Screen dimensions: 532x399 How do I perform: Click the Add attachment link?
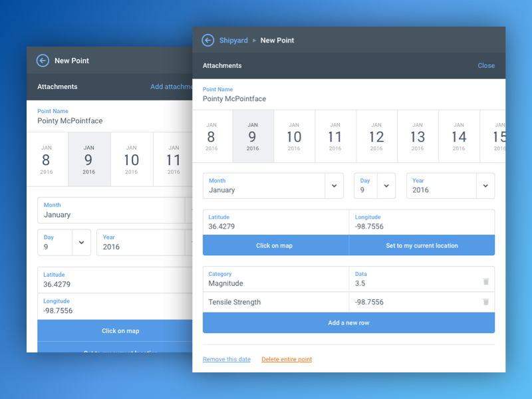pyautogui.click(x=171, y=87)
